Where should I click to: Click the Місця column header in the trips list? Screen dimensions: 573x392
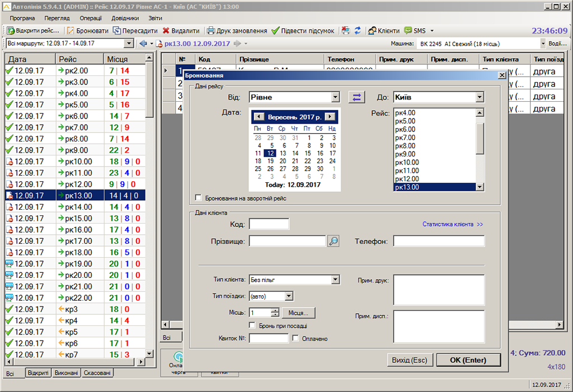125,59
